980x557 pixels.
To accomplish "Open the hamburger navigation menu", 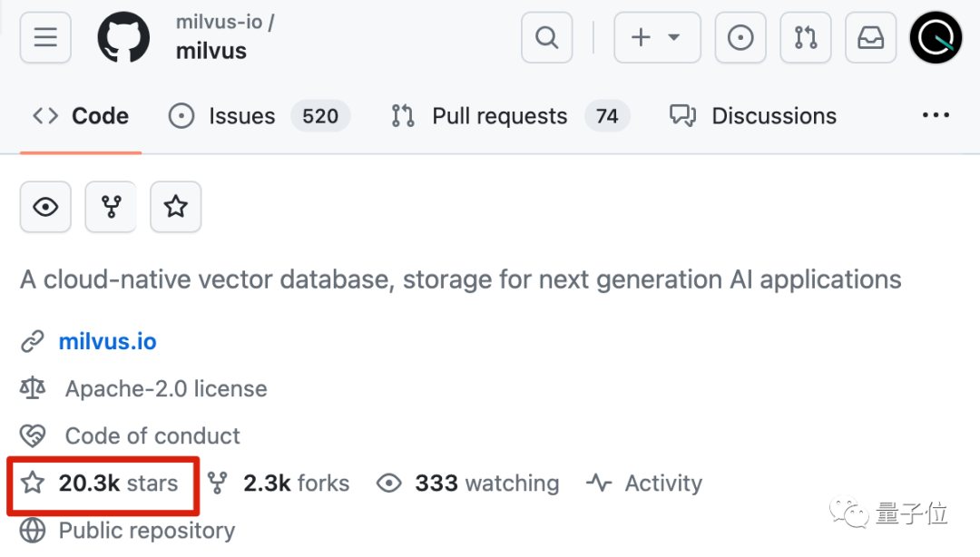I will 45,37.
